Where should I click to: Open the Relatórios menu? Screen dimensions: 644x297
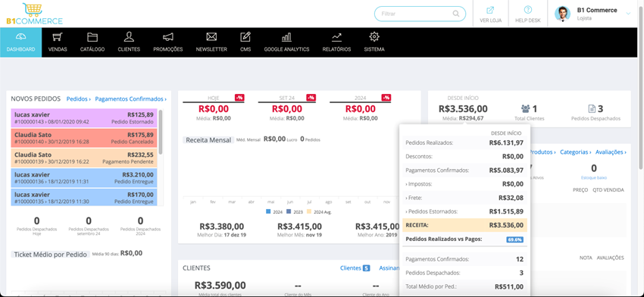point(337,42)
